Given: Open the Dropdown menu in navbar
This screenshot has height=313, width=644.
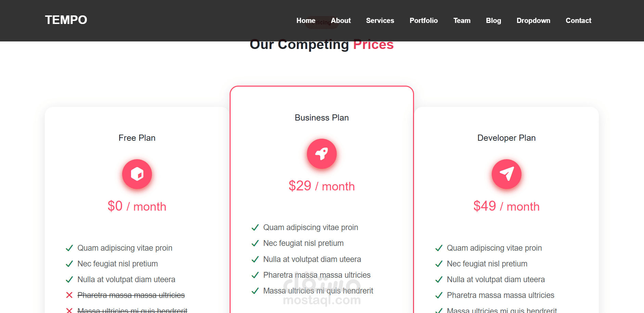Looking at the screenshot, I should click(x=533, y=21).
